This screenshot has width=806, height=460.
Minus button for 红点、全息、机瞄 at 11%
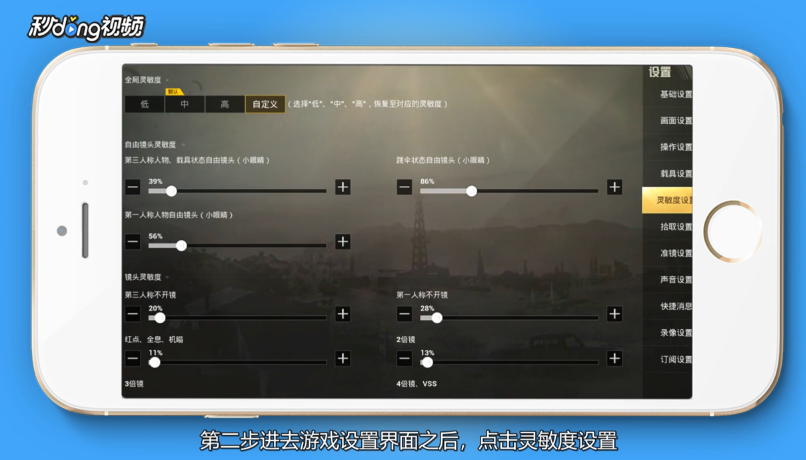(133, 359)
